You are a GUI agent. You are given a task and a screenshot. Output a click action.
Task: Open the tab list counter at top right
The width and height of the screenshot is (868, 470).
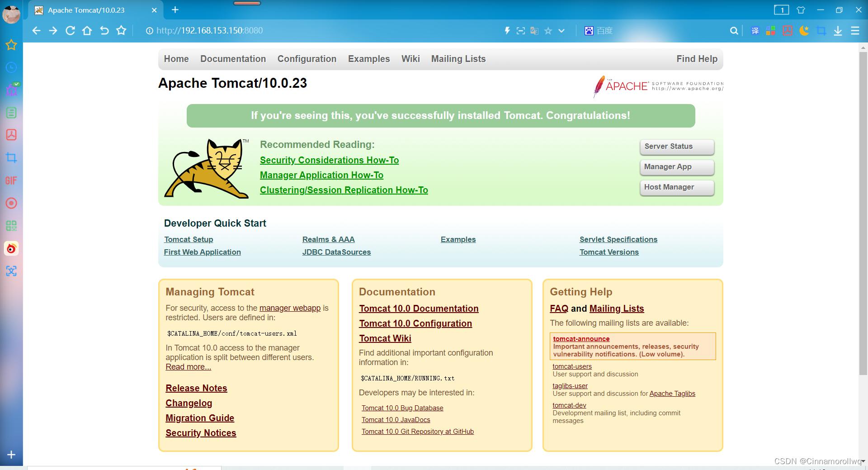782,9
